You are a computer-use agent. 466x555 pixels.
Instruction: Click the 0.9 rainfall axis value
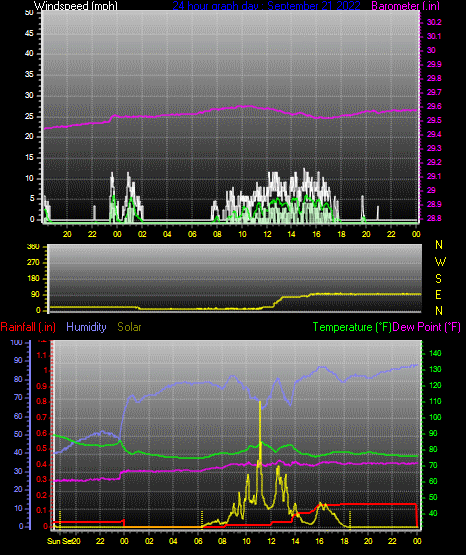[42, 386]
